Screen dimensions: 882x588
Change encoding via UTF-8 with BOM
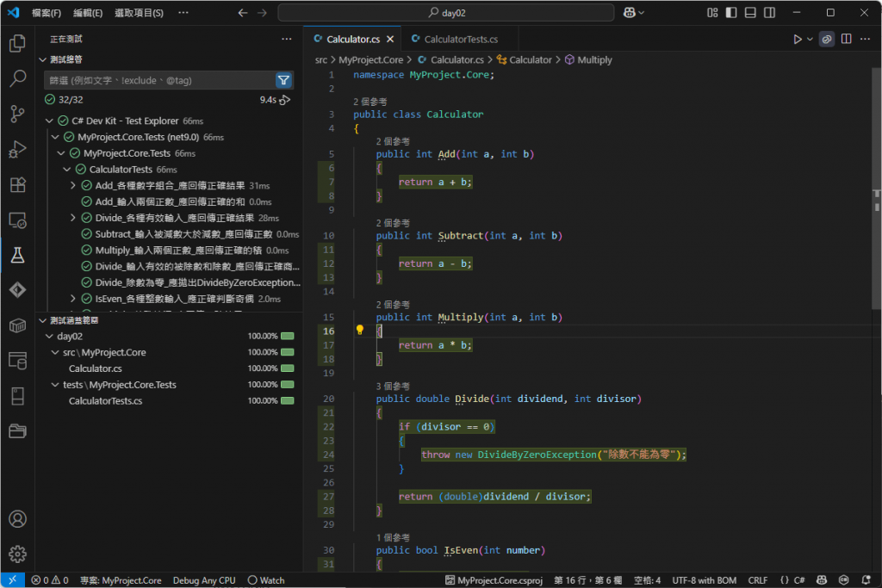click(704, 580)
